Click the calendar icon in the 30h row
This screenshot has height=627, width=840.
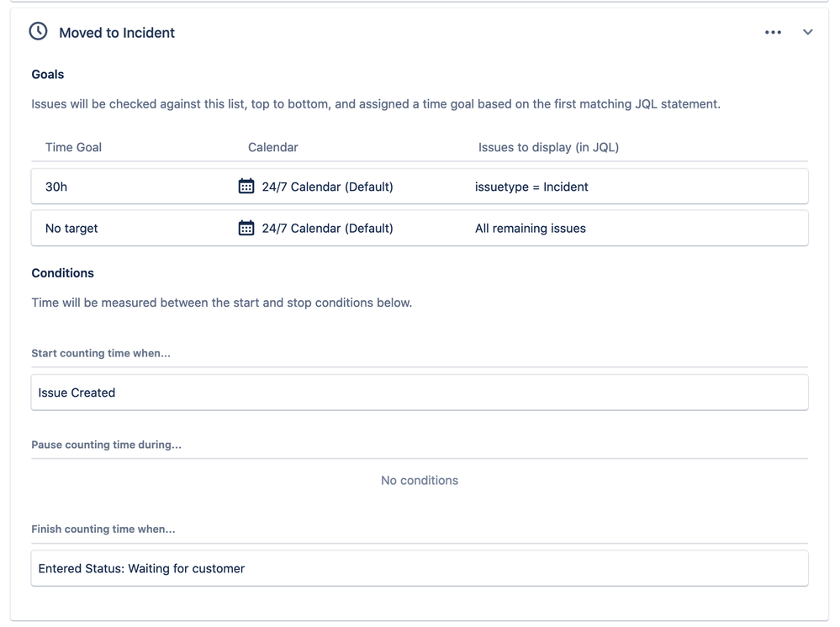coord(246,187)
